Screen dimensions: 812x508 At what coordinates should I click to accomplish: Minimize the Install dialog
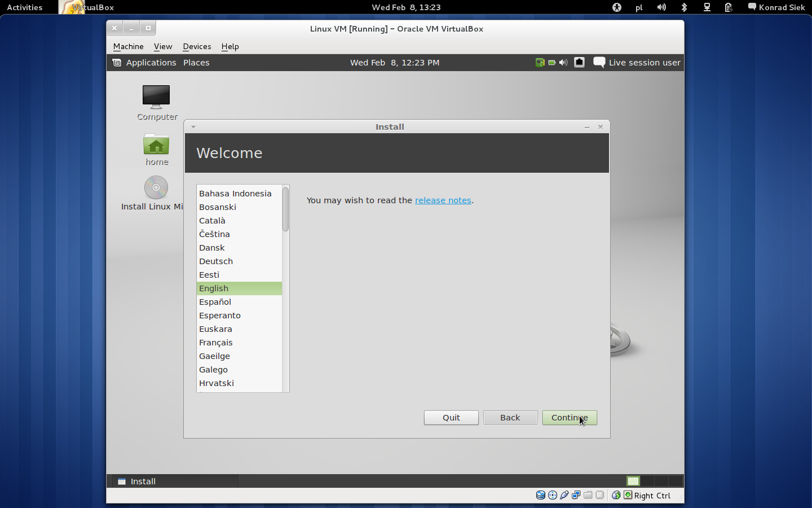[587, 127]
